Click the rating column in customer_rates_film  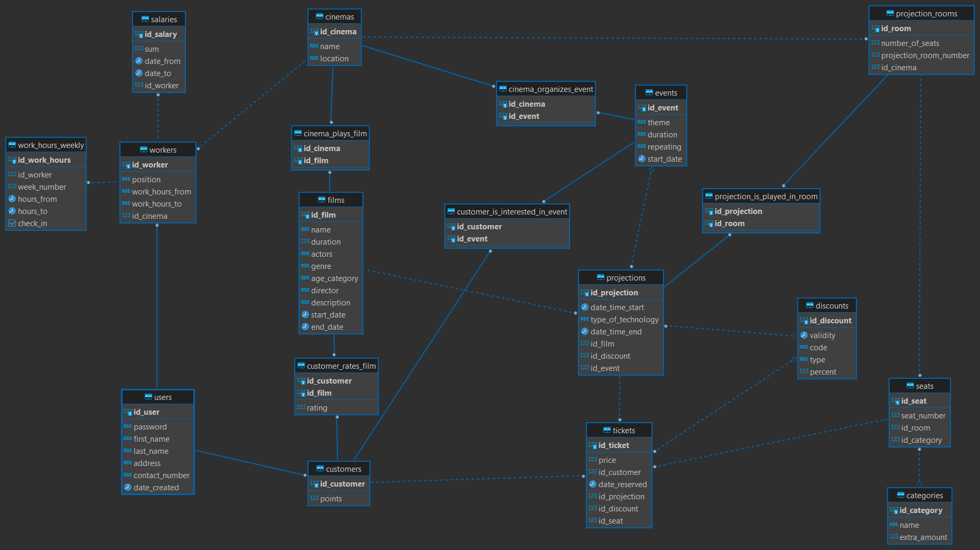[x=317, y=407]
